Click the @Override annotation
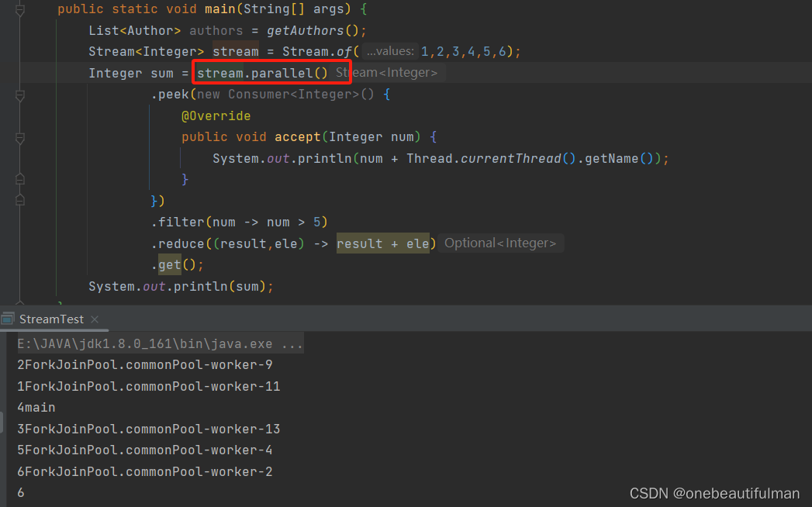The image size is (812, 507). [x=216, y=116]
